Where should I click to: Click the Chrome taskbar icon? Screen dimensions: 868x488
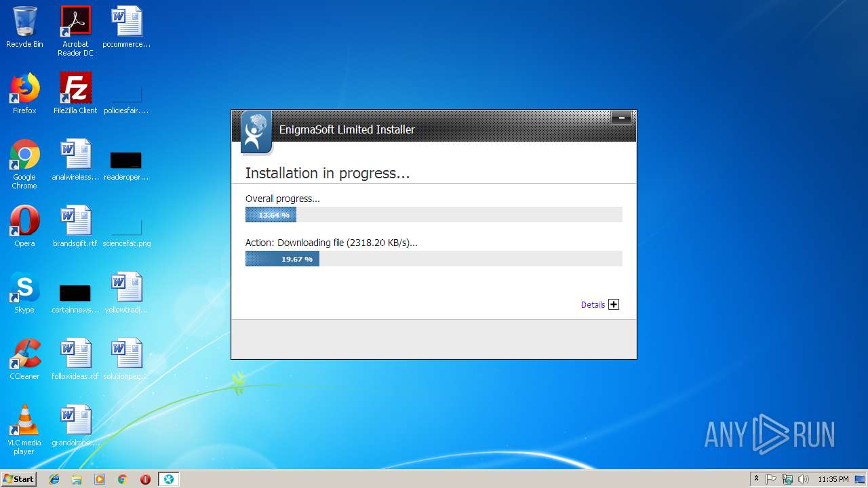click(x=123, y=479)
